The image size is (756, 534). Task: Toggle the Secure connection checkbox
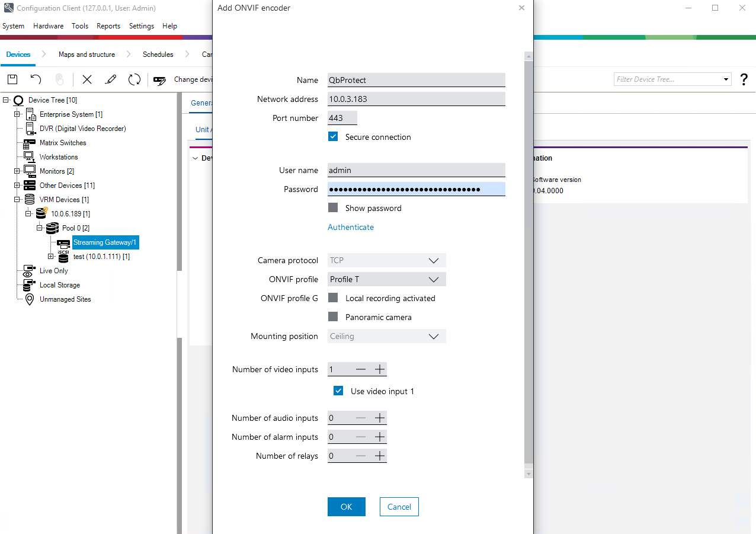coord(333,137)
